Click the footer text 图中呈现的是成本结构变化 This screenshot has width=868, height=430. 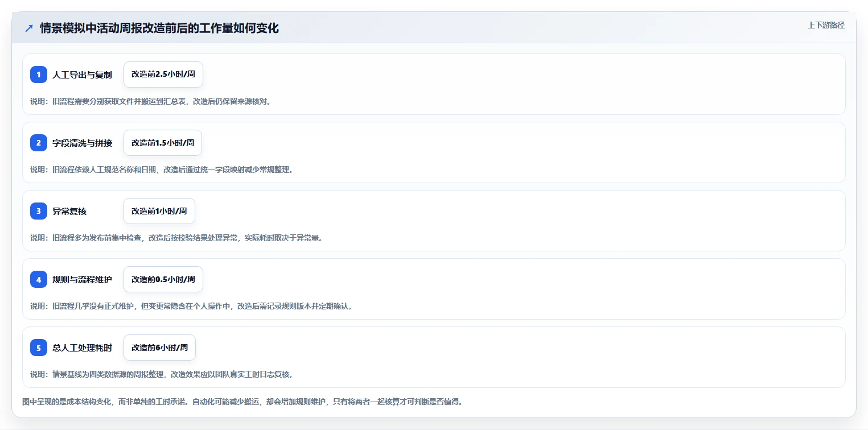[x=243, y=402]
